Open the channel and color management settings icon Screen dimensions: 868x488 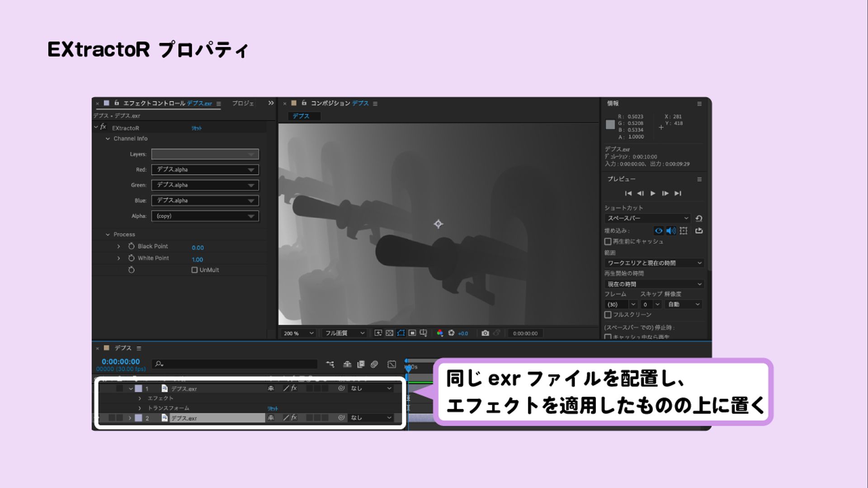click(x=440, y=333)
